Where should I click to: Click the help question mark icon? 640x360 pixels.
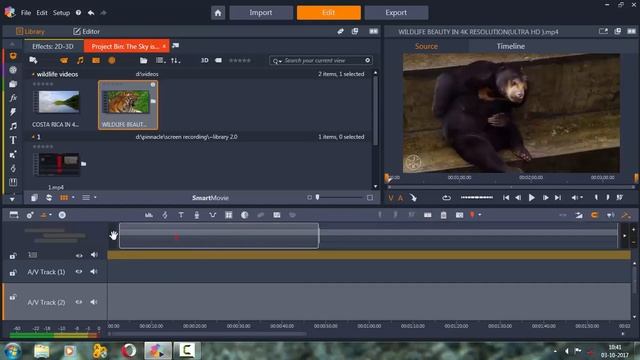tap(78, 13)
